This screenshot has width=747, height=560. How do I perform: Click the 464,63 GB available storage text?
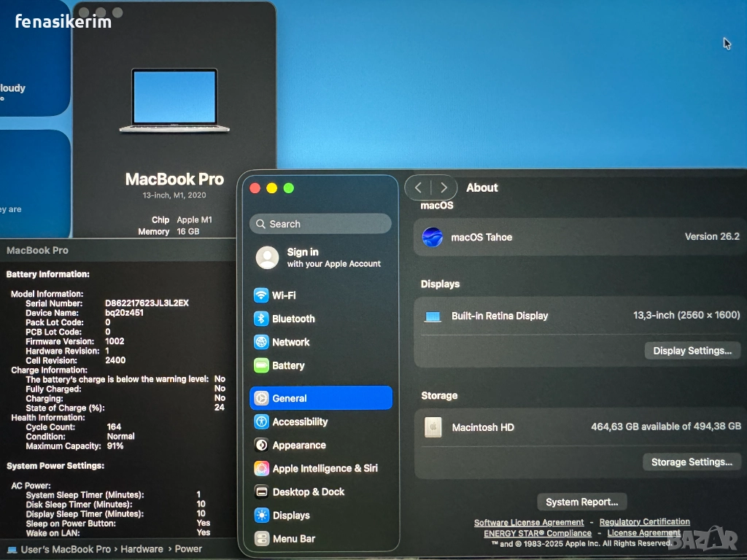[x=666, y=426]
